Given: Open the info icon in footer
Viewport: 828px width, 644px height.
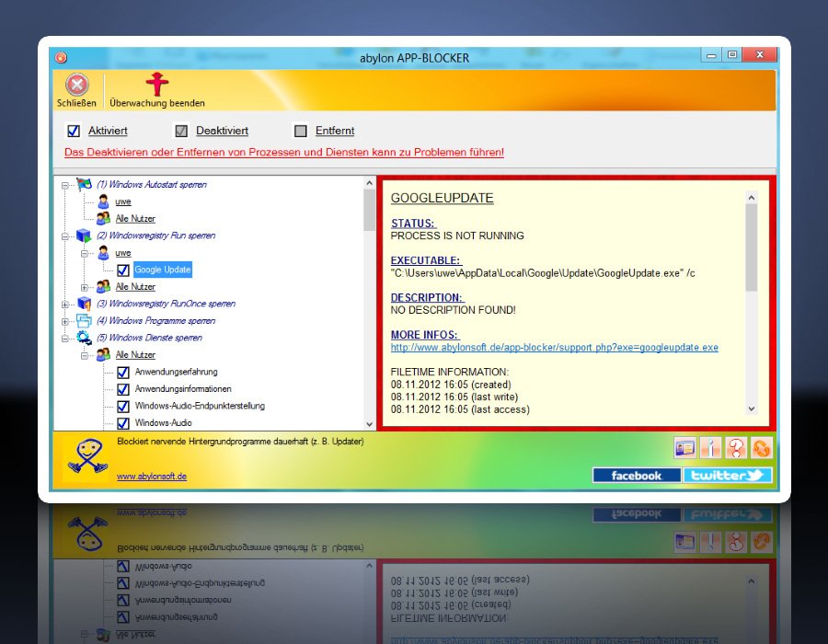Looking at the screenshot, I should click(x=710, y=448).
